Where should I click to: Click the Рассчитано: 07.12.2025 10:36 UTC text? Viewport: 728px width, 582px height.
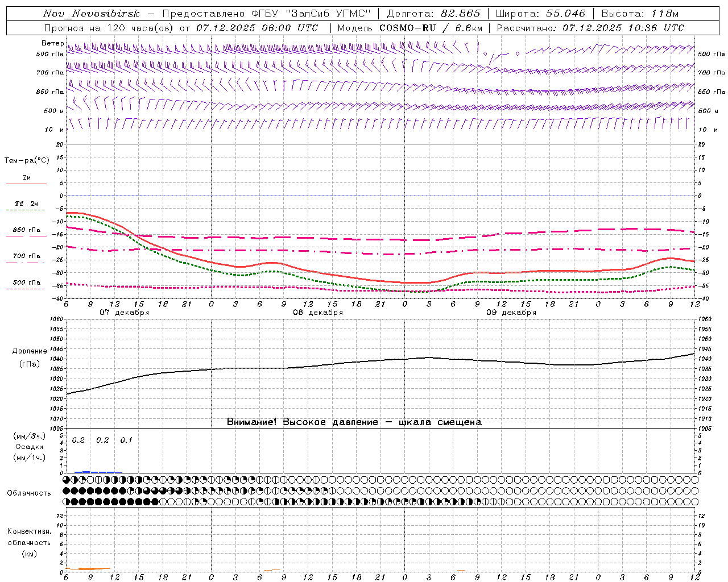click(x=590, y=28)
